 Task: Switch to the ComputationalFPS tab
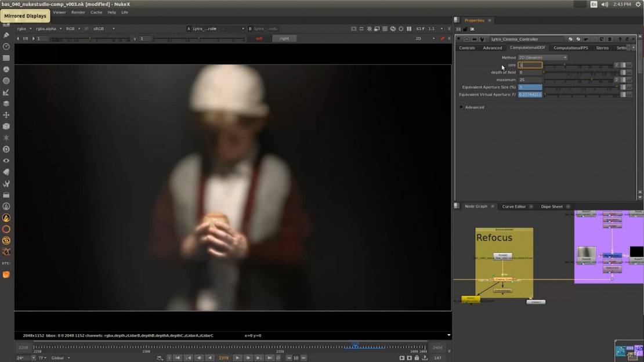(x=570, y=48)
